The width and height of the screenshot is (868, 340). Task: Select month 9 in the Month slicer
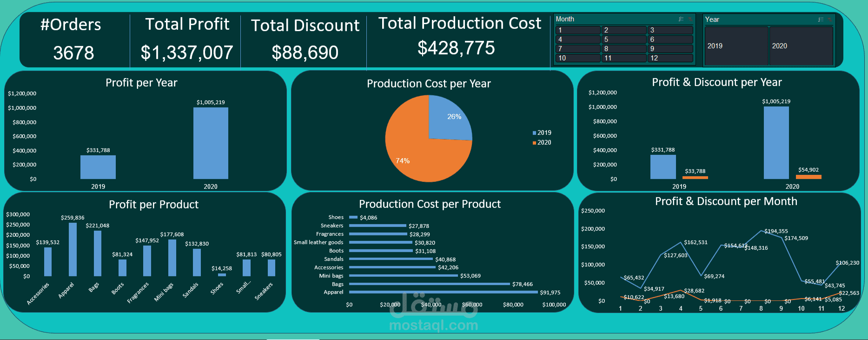(670, 49)
